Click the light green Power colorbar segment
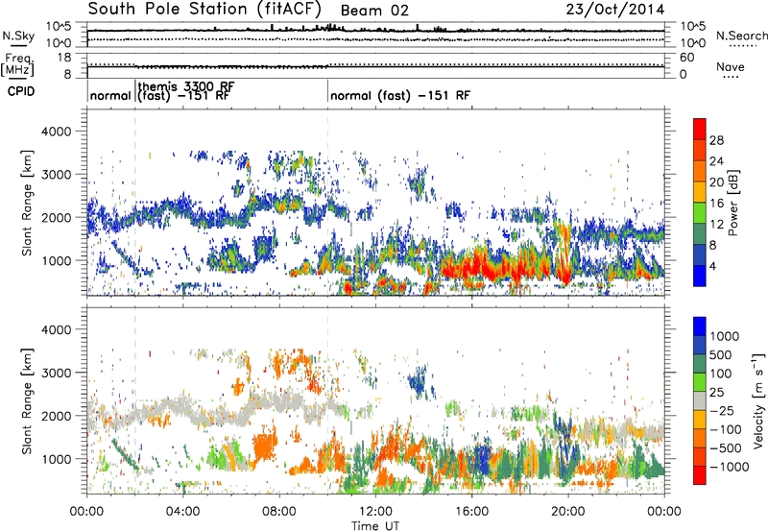This screenshot has width=768, height=532. coord(700,213)
